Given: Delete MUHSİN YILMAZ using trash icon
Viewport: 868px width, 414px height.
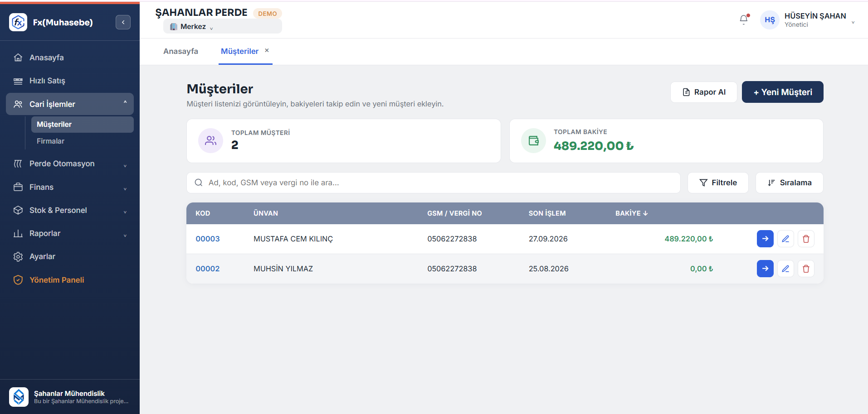Looking at the screenshot, I should click(806, 269).
